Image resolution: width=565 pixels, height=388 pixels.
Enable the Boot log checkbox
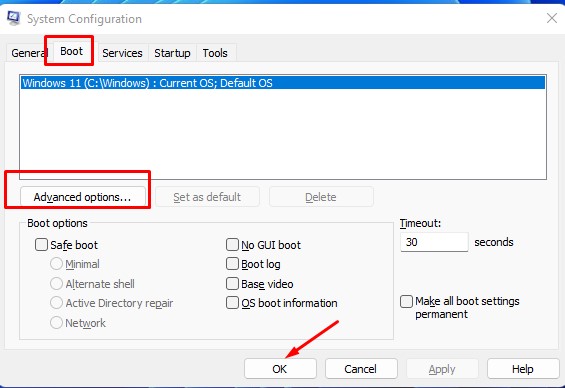click(x=232, y=264)
